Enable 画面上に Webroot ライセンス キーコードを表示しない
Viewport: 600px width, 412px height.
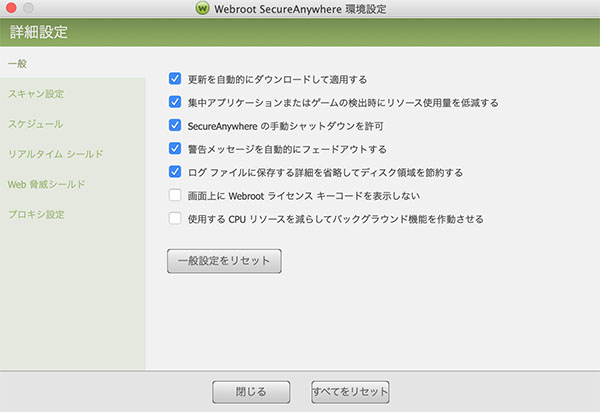(x=175, y=195)
